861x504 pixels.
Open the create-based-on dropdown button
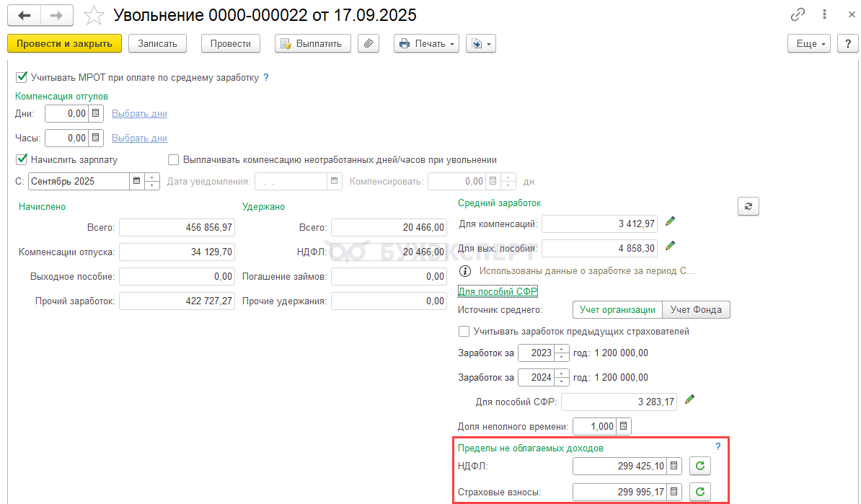pos(481,43)
